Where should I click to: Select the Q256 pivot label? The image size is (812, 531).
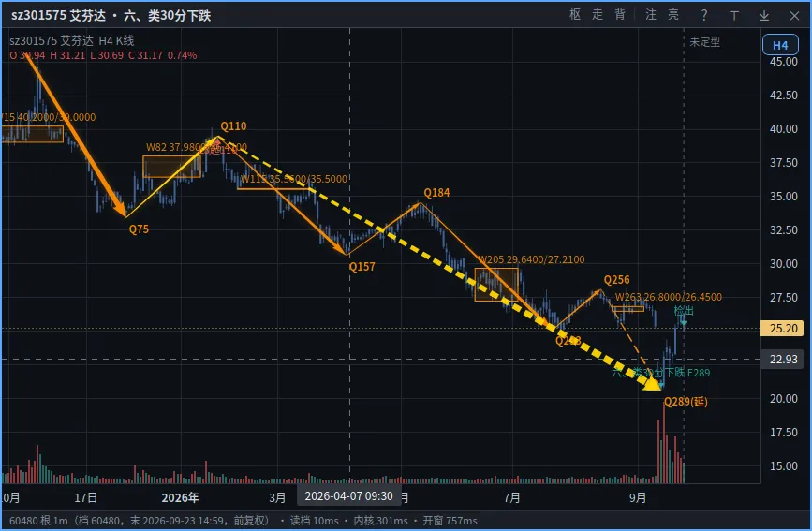pos(617,280)
